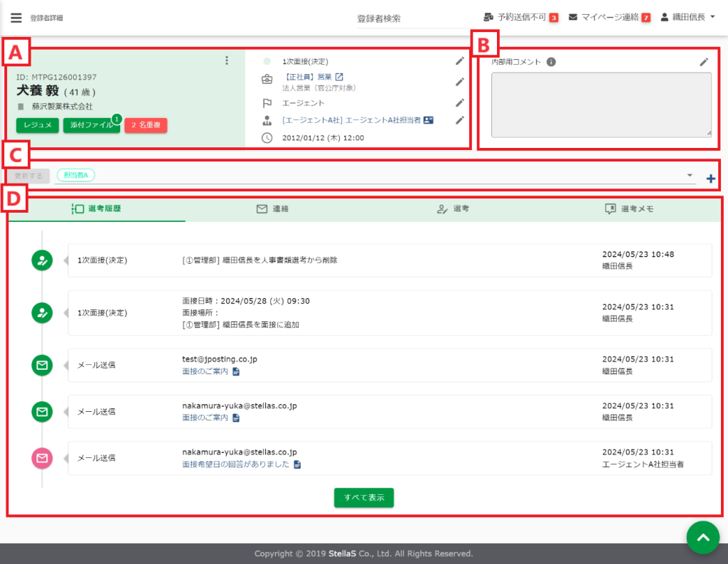Open document icon next to 面接希望日の回答がありました
The width and height of the screenshot is (728, 564).
click(x=298, y=464)
